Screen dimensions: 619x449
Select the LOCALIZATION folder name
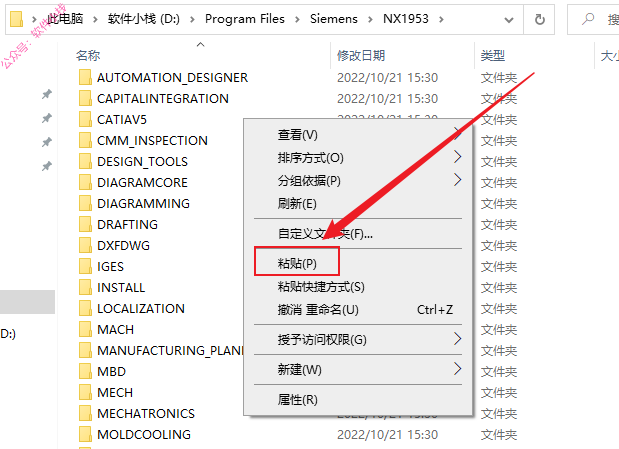point(141,308)
